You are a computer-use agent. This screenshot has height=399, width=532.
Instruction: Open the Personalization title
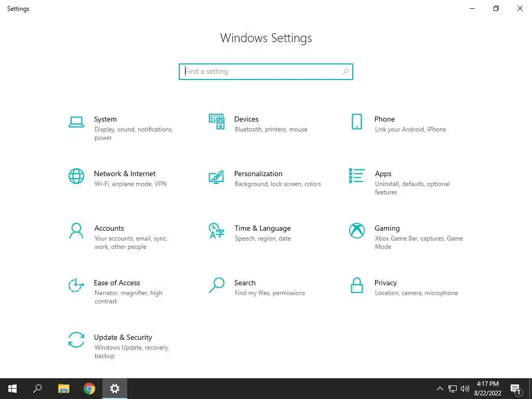pos(258,174)
